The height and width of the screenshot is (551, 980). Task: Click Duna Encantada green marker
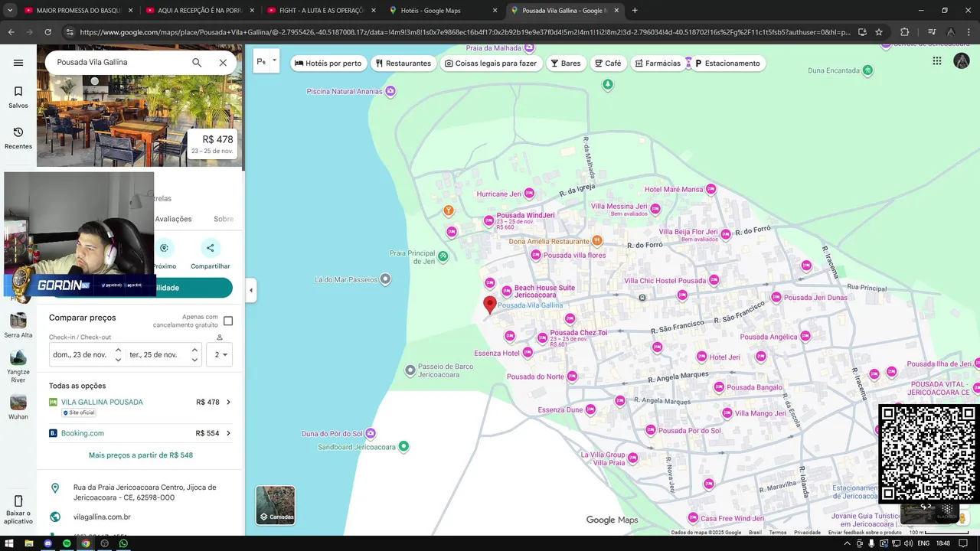coord(867,70)
